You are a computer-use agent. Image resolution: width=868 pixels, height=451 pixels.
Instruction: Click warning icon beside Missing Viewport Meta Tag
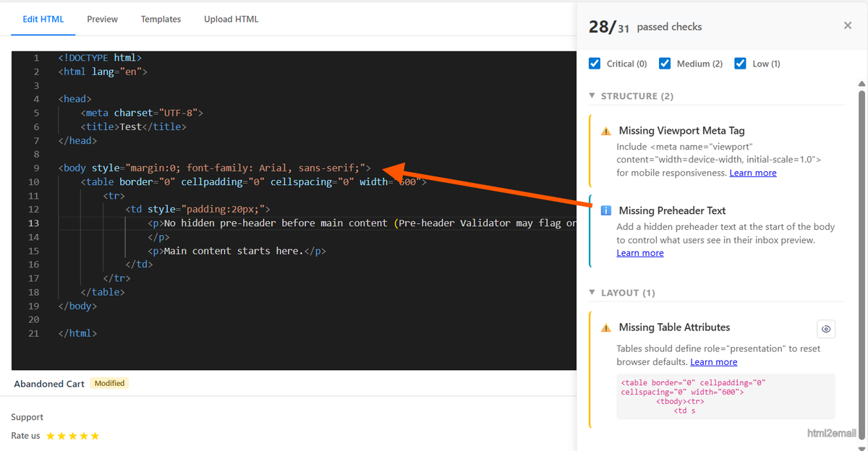[606, 131]
